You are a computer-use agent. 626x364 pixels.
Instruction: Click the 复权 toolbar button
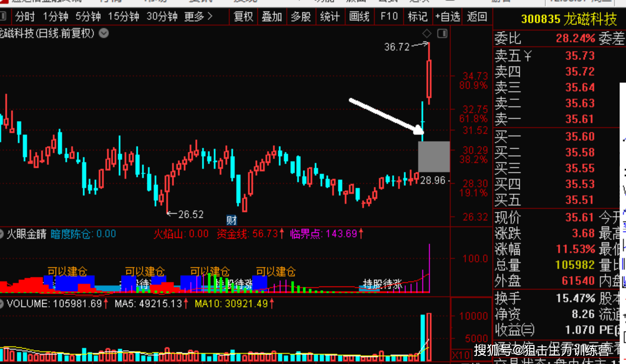[243, 16]
